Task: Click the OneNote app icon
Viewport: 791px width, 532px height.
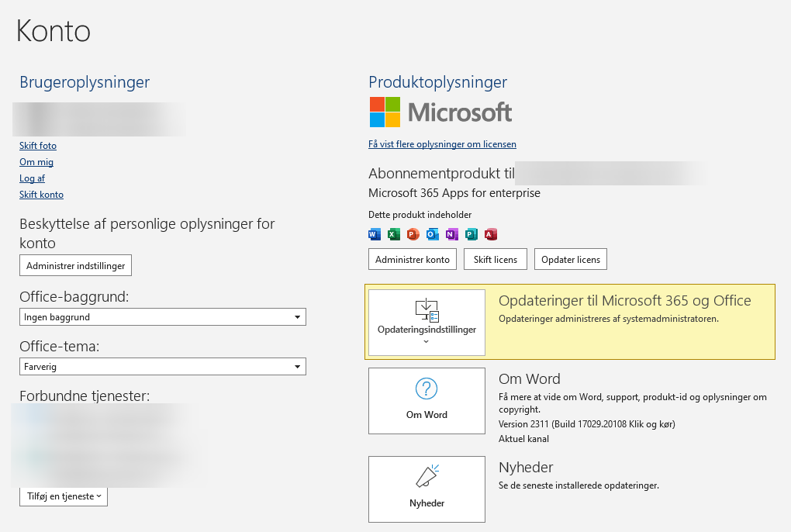Action: [451, 234]
